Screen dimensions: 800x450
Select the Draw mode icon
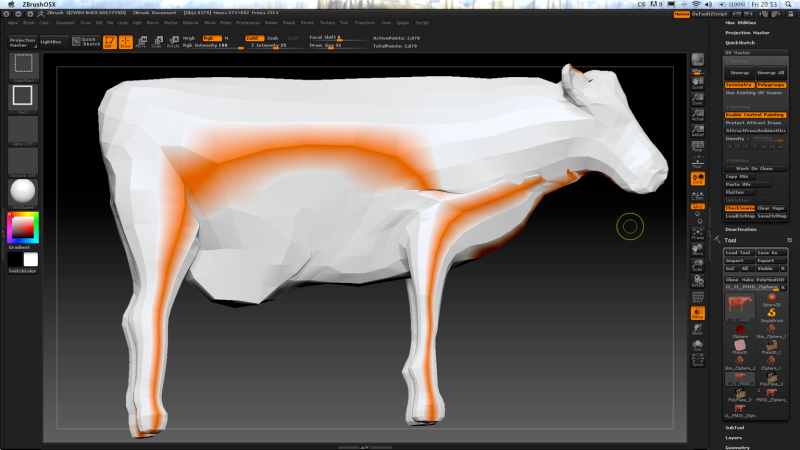click(126, 42)
